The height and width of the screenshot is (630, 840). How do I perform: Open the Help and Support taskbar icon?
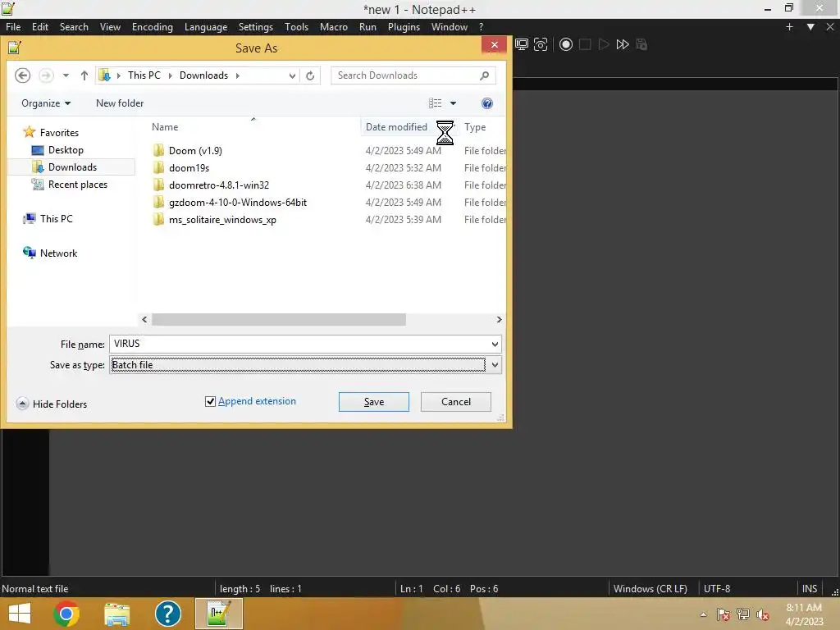[167, 614]
